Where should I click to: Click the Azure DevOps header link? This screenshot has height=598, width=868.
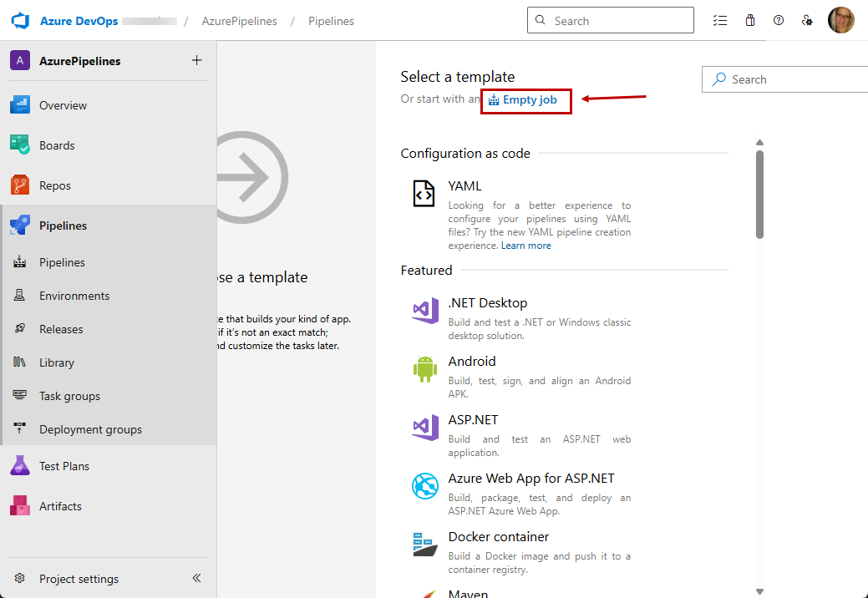pyautogui.click(x=79, y=21)
